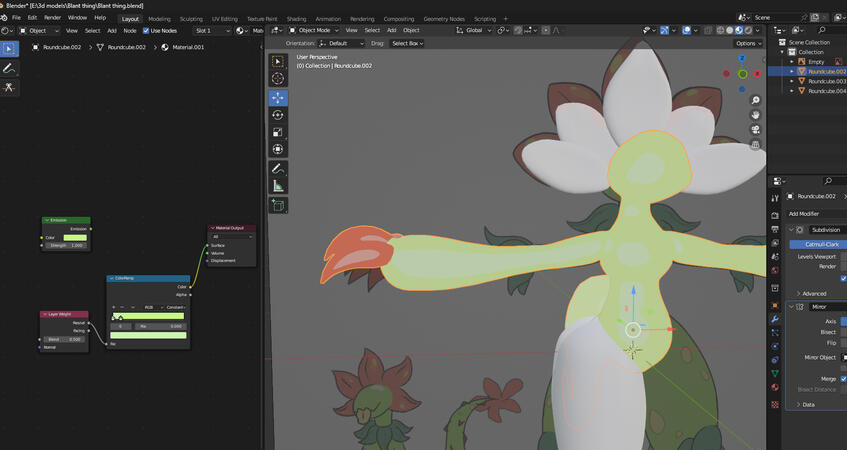Switch to the Geometry Nodes workspace tab

(x=443, y=19)
